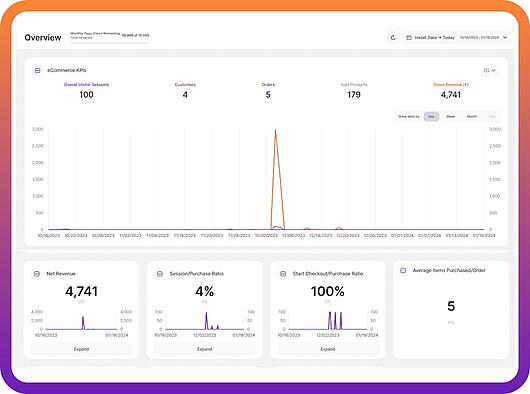
Task: Show data by Week
Action: click(x=451, y=116)
